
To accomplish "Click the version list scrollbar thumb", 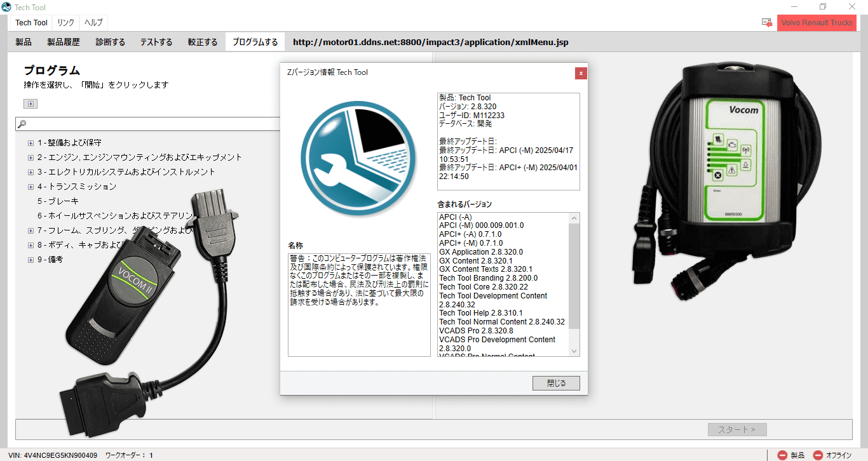I will pyautogui.click(x=574, y=276).
